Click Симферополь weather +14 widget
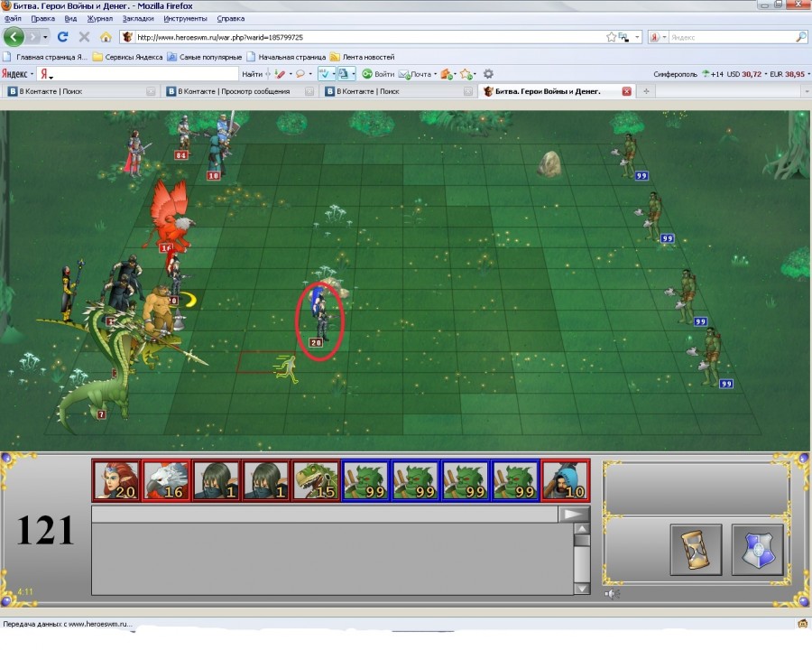812x650 pixels. [687, 74]
